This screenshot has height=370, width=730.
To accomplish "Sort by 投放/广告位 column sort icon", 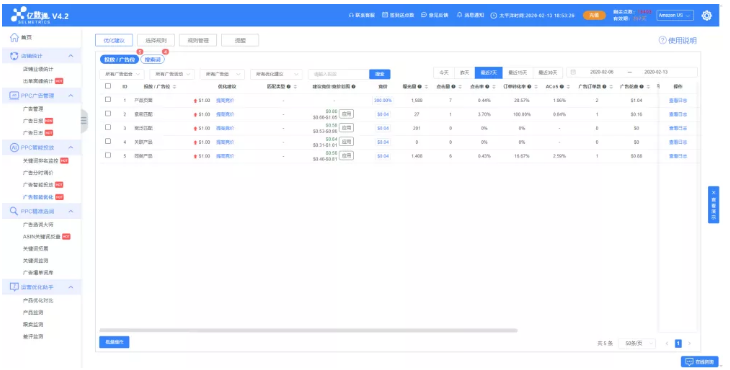I will [175, 87].
